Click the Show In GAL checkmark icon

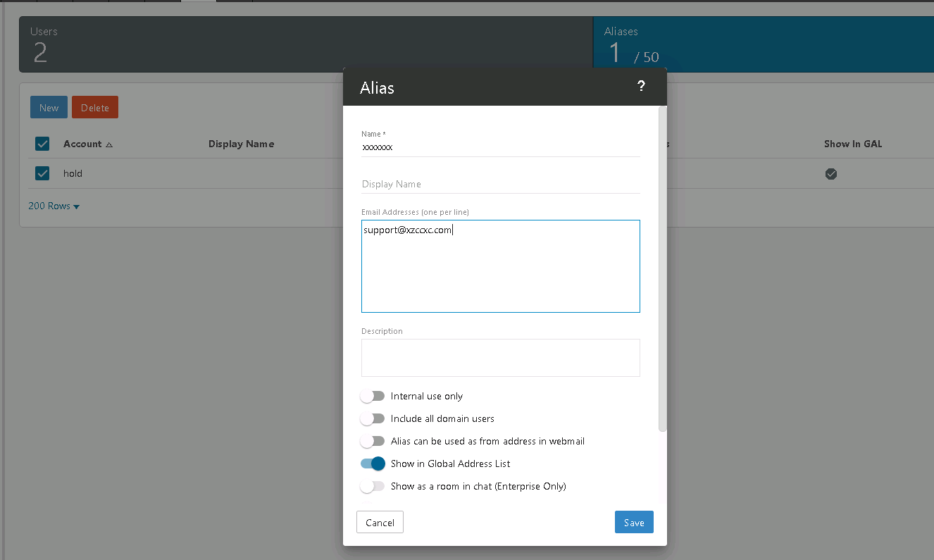click(x=831, y=174)
